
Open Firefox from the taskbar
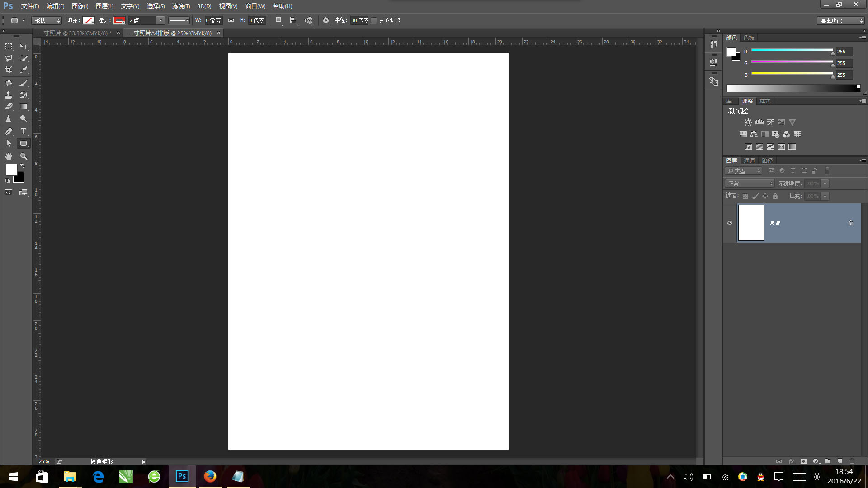tap(210, 476)
